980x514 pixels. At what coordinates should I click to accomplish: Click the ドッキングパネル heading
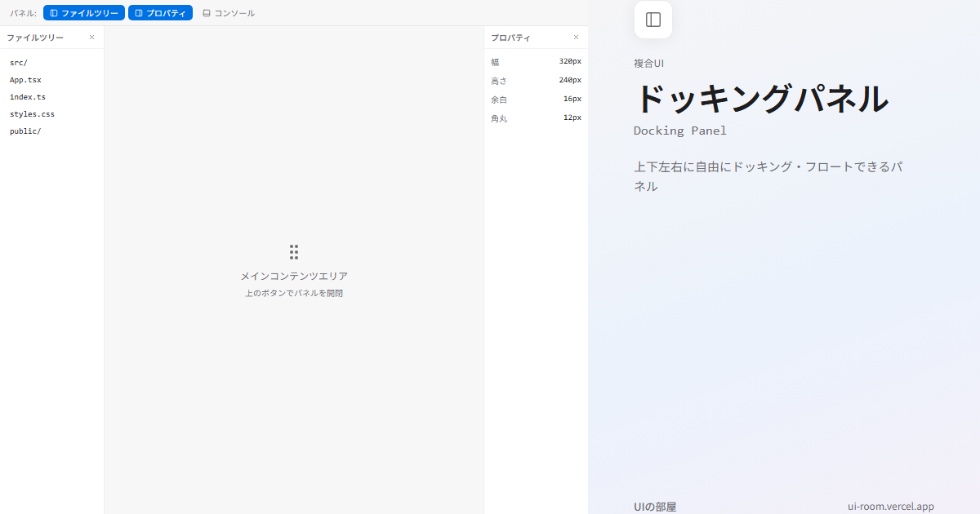(x=761, y=99)
